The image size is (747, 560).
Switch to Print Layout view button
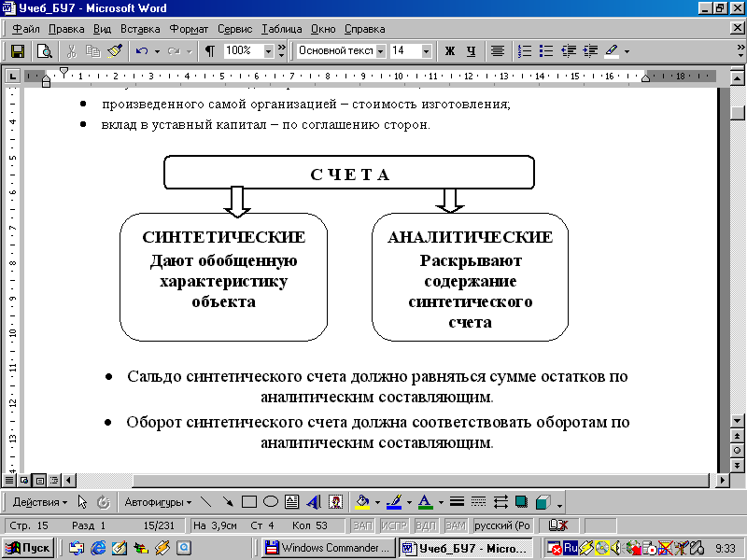point(39,480)
